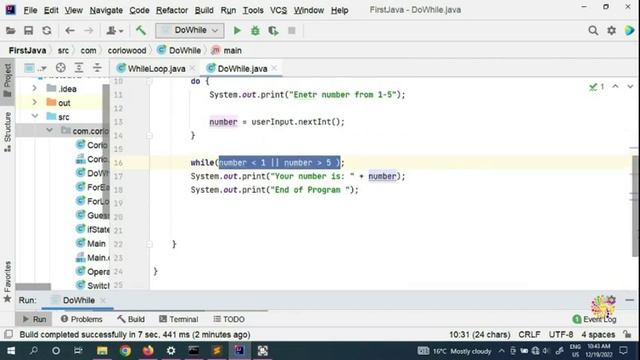
Task: Click the Collapse All icon in Project panel
Action: click(97, 68)
